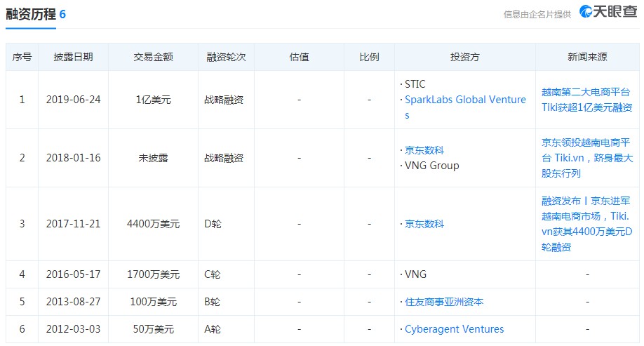Select the 投资方 column header
Screen dimensions: 644x346
pos(465,57)
